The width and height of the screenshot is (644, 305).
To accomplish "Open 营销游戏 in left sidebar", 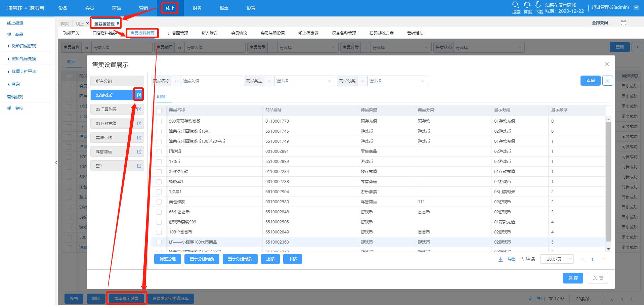I will [15, 97].
